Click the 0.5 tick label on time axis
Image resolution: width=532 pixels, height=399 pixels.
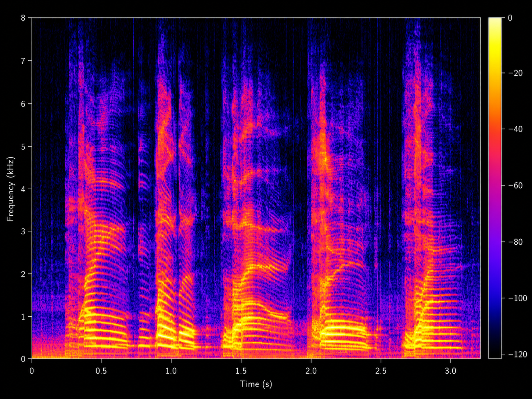coord(101,371)
